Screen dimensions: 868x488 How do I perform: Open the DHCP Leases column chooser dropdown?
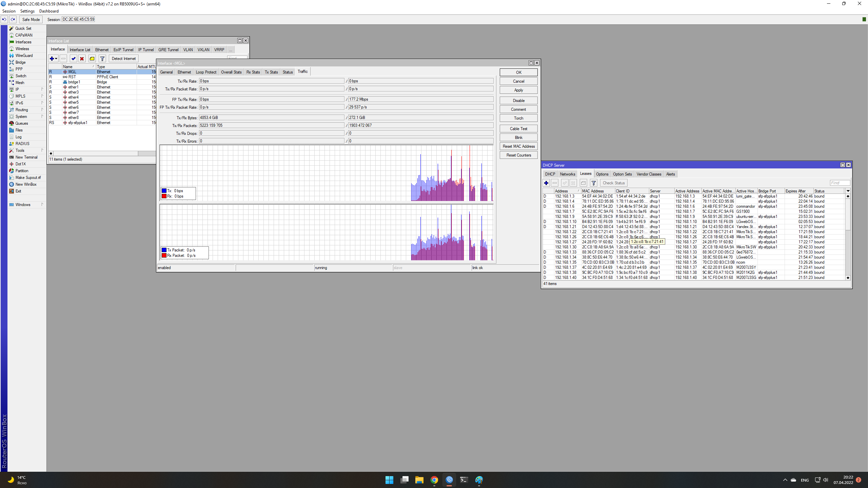tap(848, 191)
